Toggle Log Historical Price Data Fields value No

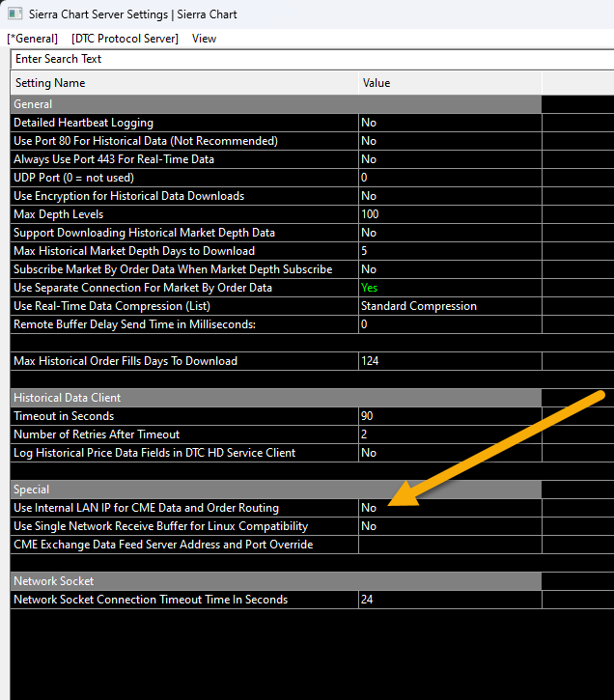point(450,452)
